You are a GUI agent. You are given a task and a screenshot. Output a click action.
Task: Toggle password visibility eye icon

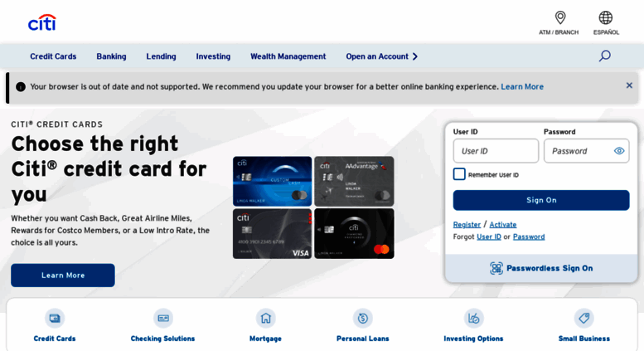click(619, 151)
